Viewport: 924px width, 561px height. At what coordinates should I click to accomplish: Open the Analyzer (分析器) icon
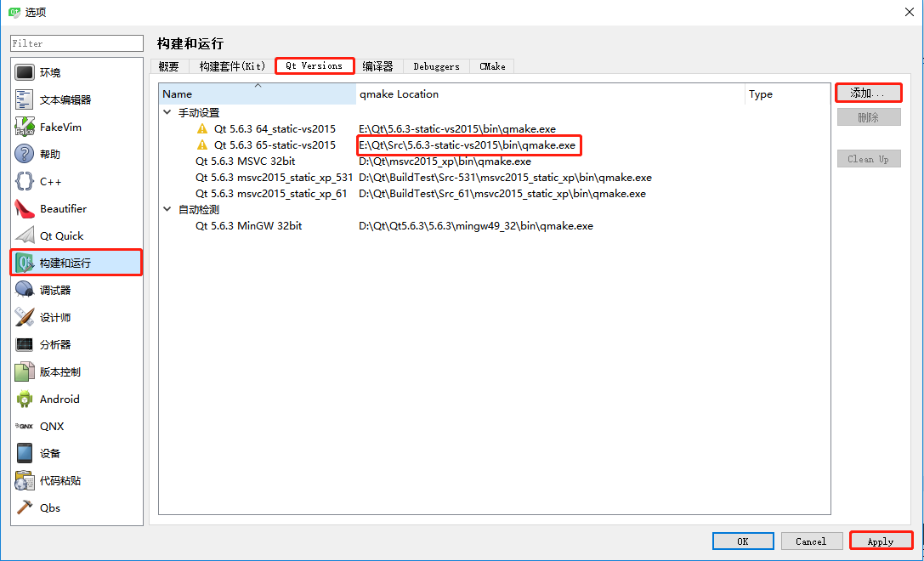click(25, 344)
